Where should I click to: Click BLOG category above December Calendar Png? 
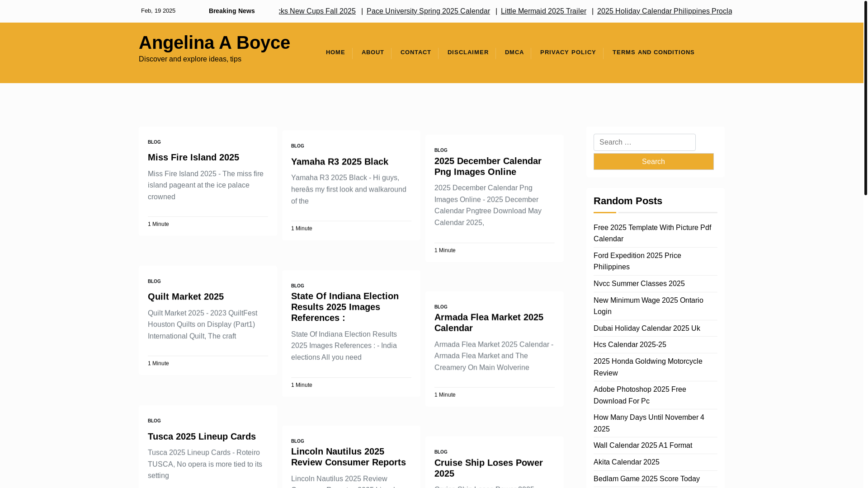click(441, 150)
